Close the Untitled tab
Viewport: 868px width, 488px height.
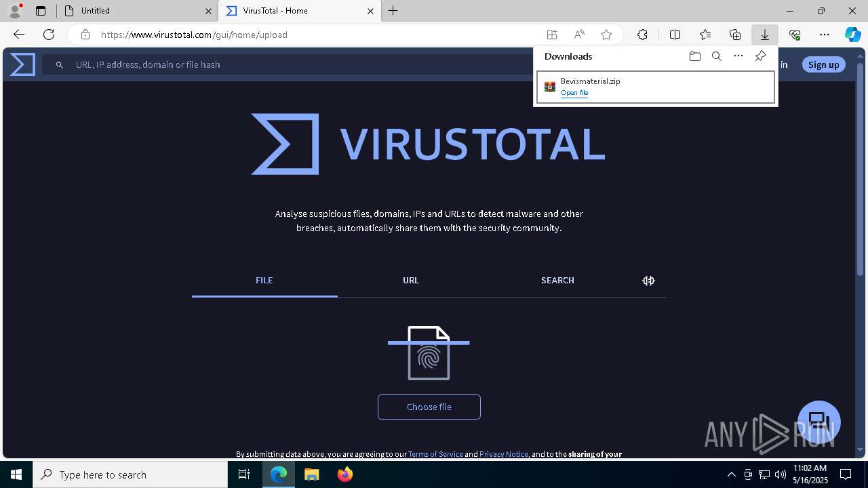coord(208,11)
